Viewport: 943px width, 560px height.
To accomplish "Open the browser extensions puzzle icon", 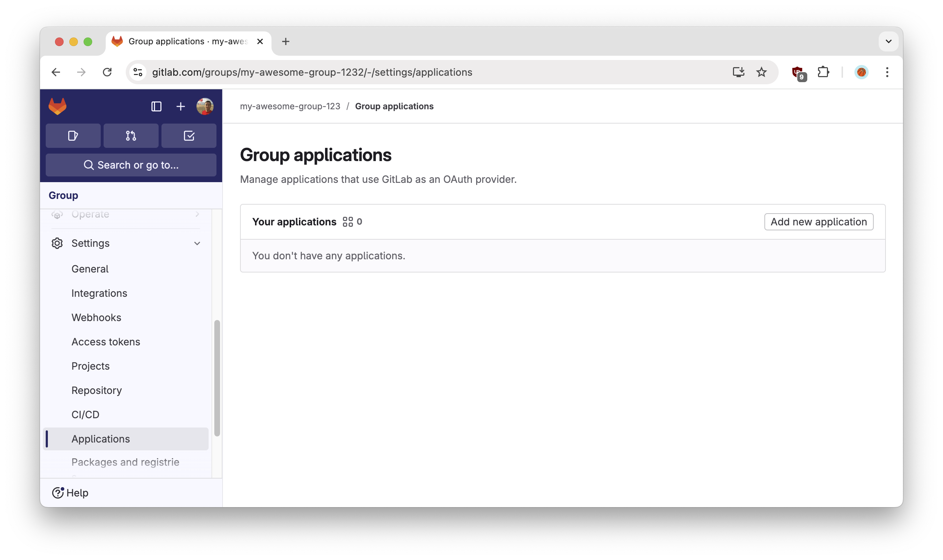I will coord(823,72).
